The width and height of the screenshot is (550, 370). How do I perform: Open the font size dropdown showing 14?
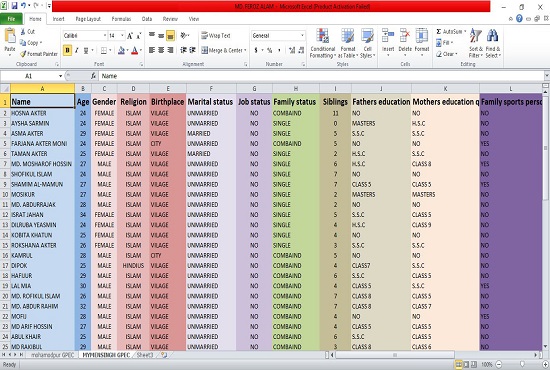pyautogui.click(x=122, y=36)
